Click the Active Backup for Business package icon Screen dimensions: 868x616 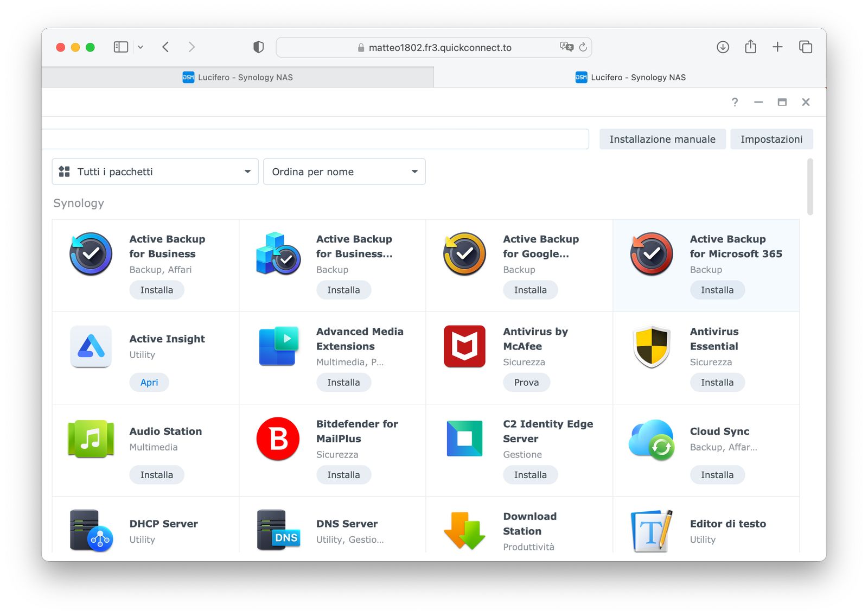91,254
